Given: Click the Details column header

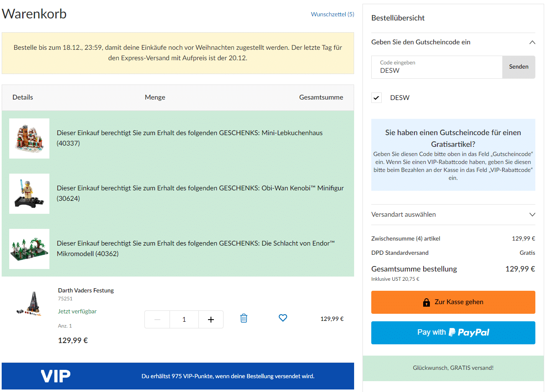Looking at the screenshot, I should click(x=23, y=97).
